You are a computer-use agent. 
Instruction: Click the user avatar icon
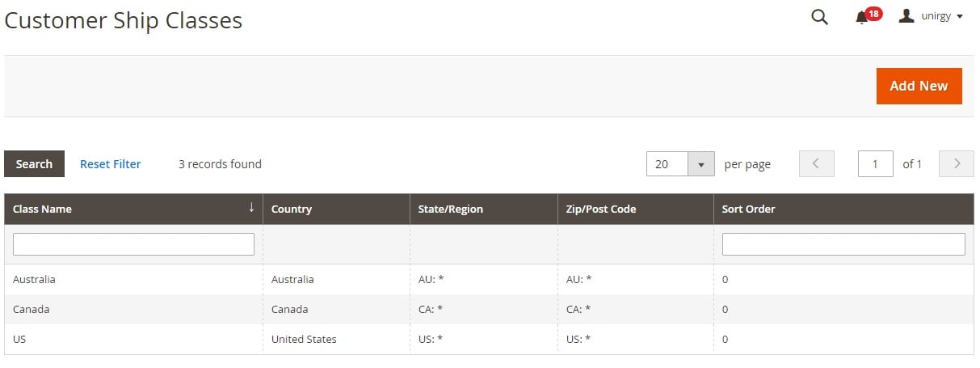tap(906, 16)
